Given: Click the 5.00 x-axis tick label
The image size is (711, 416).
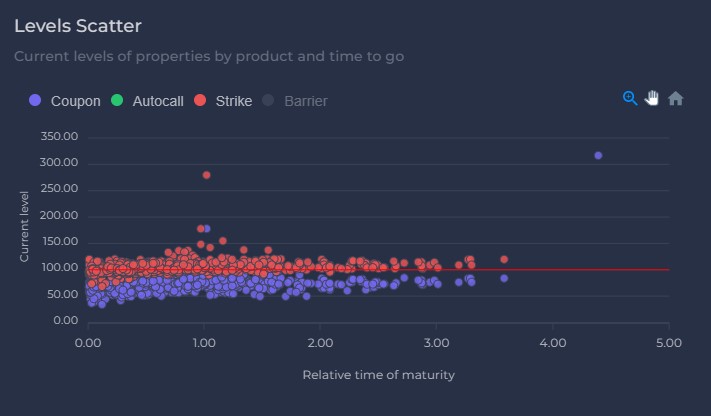Looking at the screenshot, I should click(x=668, y=343).
